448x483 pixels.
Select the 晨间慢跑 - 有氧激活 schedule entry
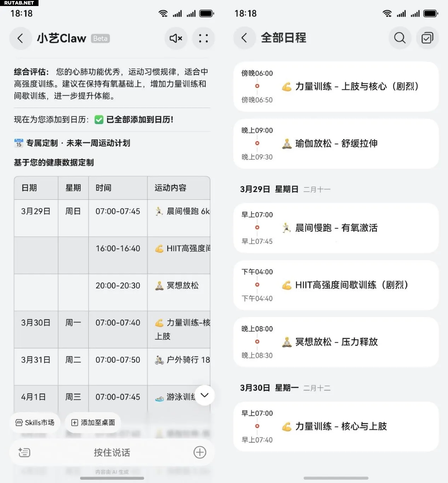(x=336, y=228)
